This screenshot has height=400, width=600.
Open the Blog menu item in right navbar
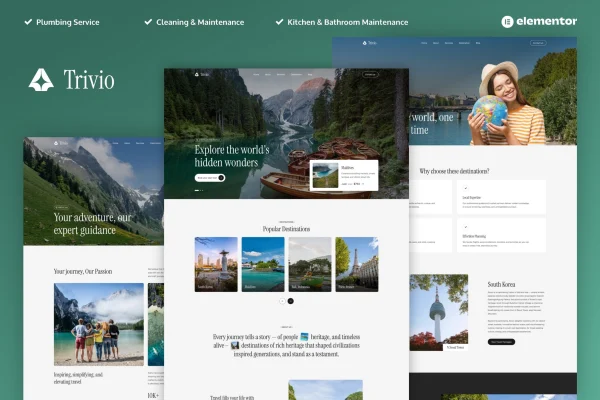[x=478, y=43]
